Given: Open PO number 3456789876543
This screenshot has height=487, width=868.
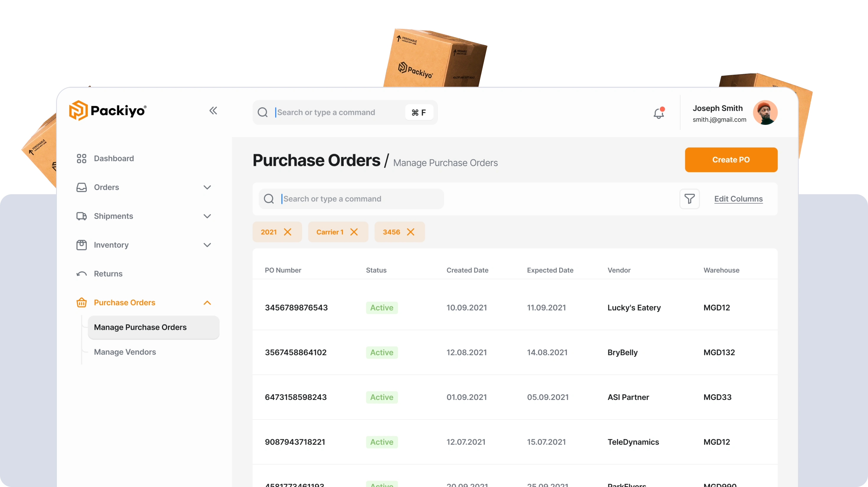Looking at the screenshot, I should [296, 308].
